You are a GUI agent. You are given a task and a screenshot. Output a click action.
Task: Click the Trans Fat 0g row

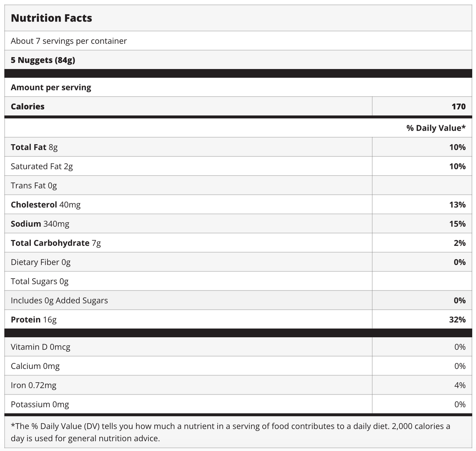[238, 185]
